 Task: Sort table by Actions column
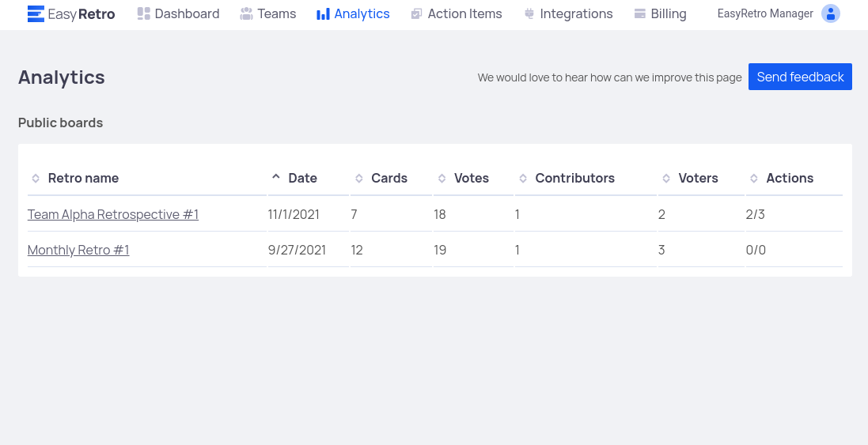(x=789, y=178)
